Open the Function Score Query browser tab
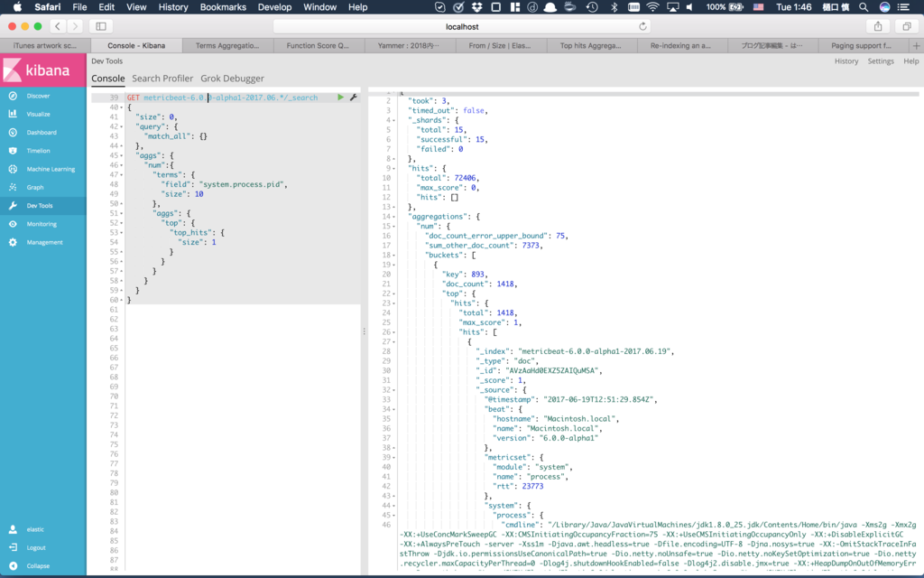924x578 pixels. tap(318, 45)
